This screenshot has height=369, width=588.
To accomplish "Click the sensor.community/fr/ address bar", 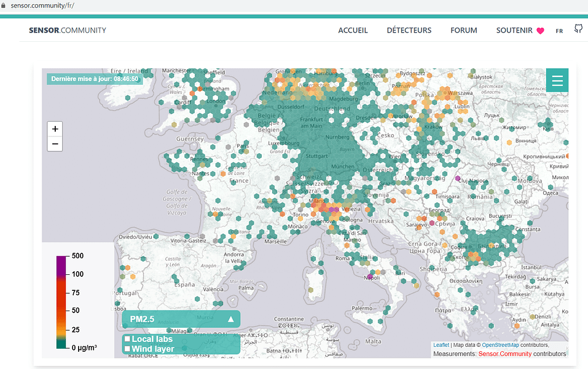I will click(42, 6).
